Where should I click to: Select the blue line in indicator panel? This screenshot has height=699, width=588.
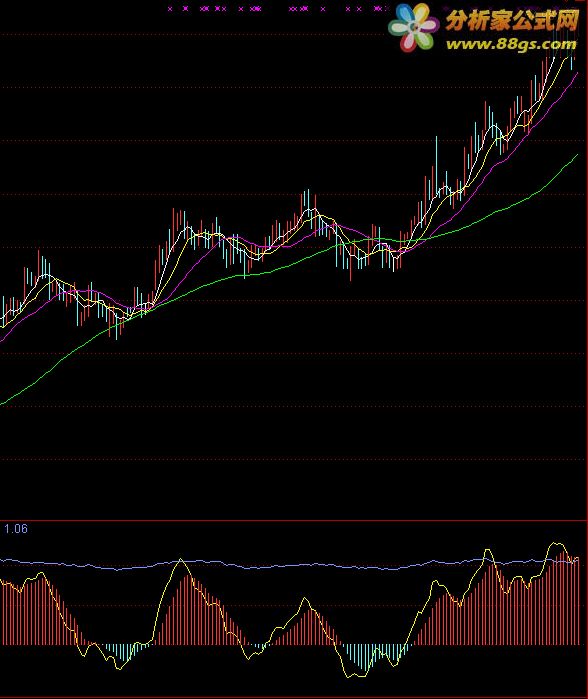coord(290,565)
